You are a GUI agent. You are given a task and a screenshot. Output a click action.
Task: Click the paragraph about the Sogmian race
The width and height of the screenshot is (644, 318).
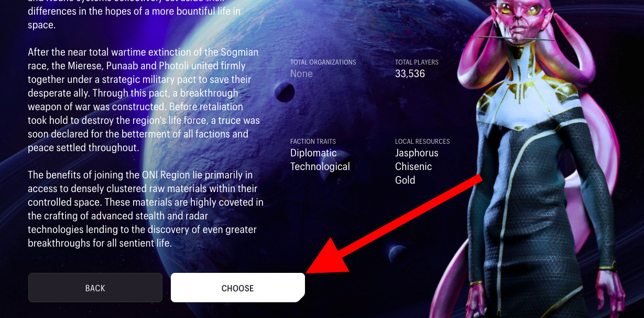click(145, 100)
